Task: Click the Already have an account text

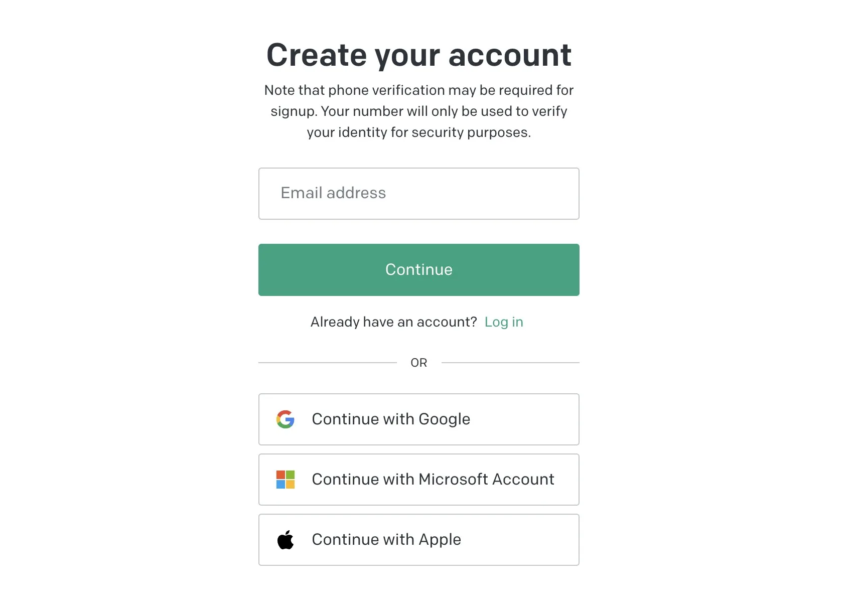Action: tap(393, 322)
